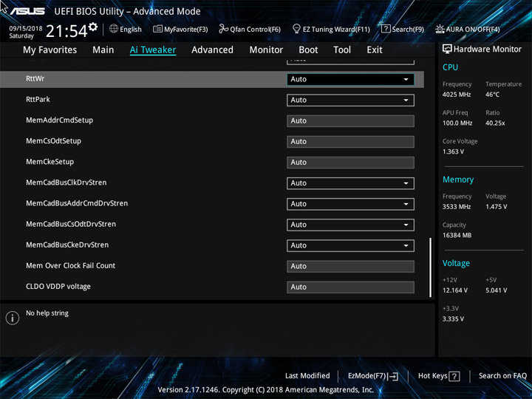Click the Hot Keys question mark icon
This screenshot has height=399, width=532.
point(454,376)
